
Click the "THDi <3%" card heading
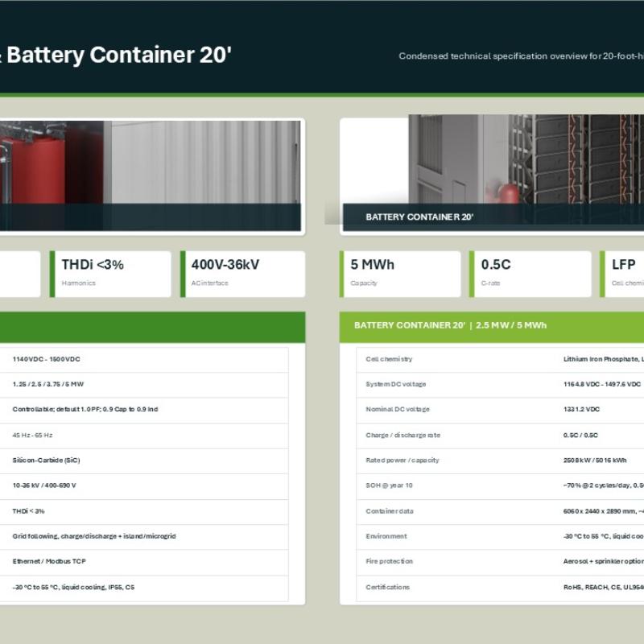tap(93, 265)
